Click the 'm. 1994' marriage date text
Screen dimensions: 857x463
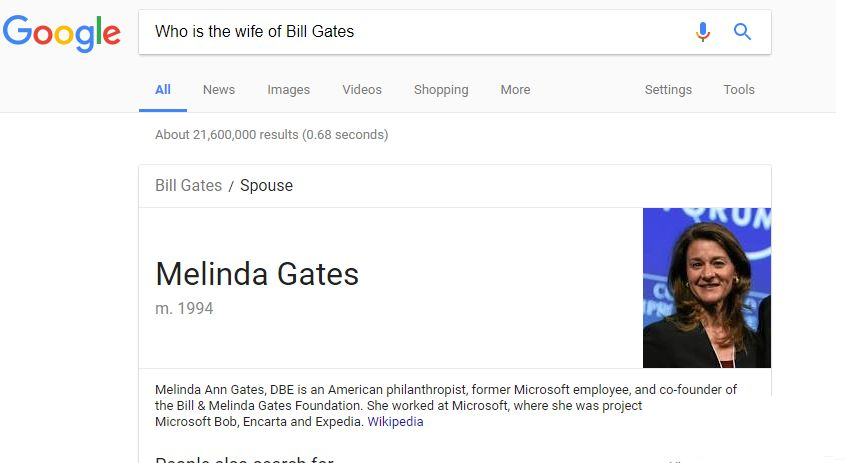point(184,308)
